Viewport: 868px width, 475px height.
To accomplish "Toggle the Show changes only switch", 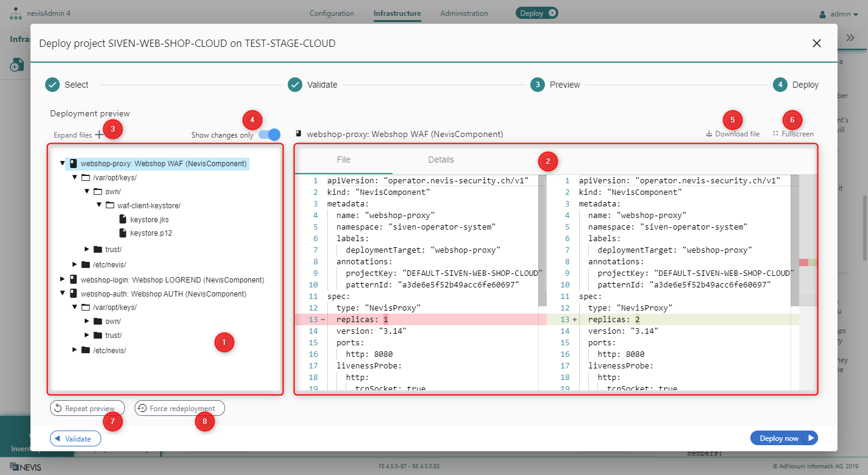I will coord(269,135).
